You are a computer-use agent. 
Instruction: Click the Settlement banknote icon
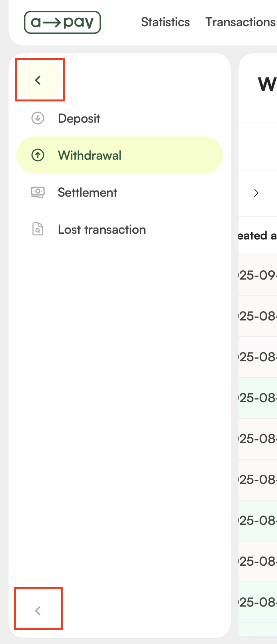(x=38, y=192)
